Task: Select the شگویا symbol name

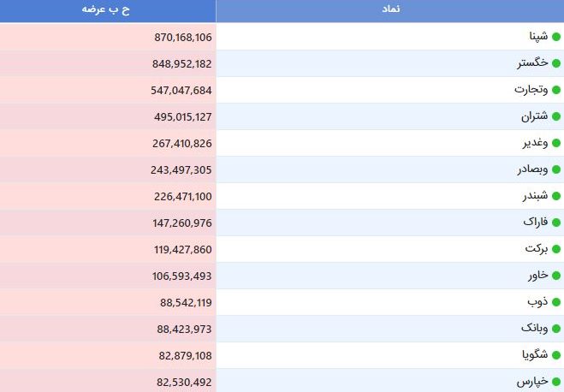Action: pyautogui.click(x=535, y=355)
